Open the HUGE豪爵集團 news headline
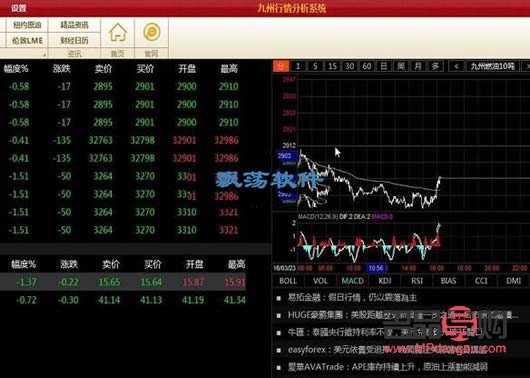530x378 pixels. point(402,315)
